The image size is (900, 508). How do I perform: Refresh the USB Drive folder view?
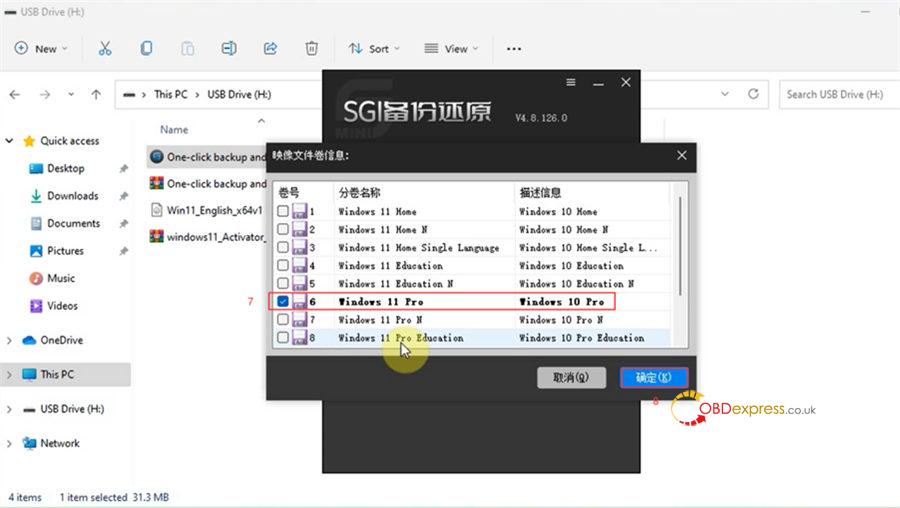point(753,94)
